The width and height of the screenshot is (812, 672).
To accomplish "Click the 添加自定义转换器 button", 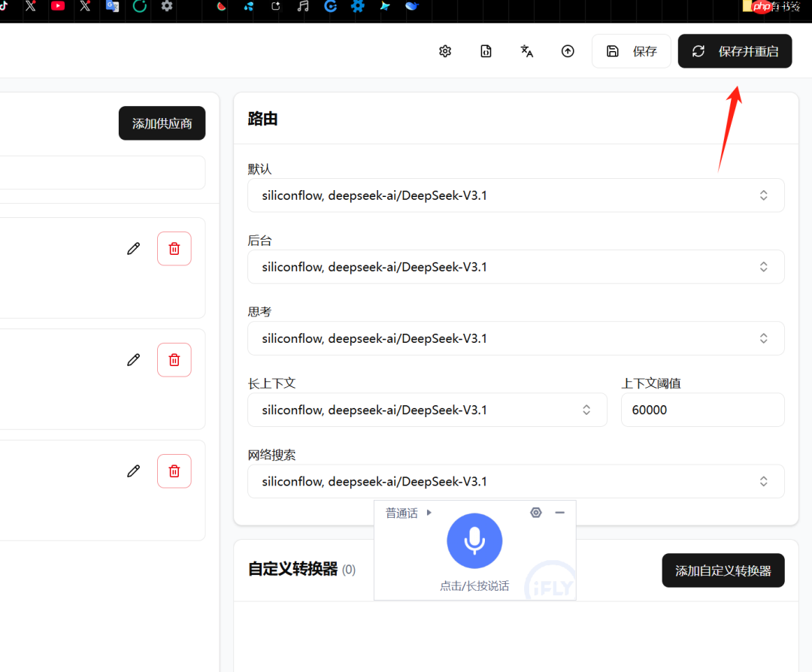I will [723, 571].
